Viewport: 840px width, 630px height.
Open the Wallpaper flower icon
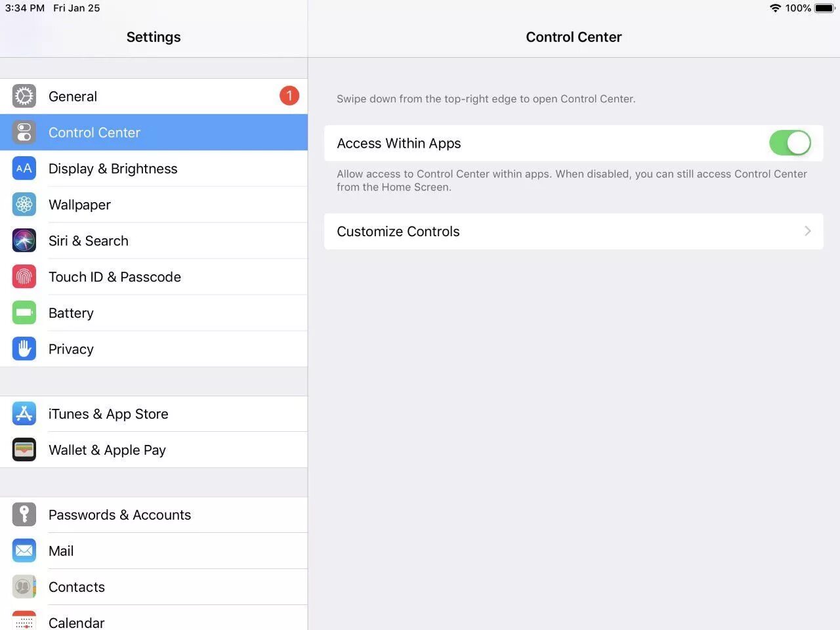click(24, 205)
